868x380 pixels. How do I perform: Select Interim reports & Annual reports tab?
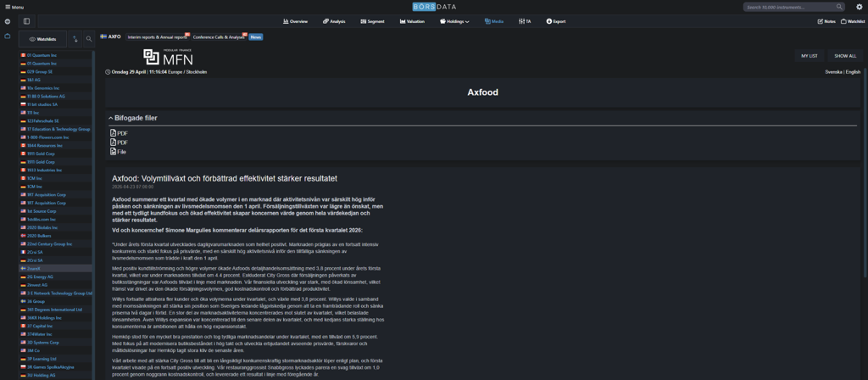click(158, 37)
